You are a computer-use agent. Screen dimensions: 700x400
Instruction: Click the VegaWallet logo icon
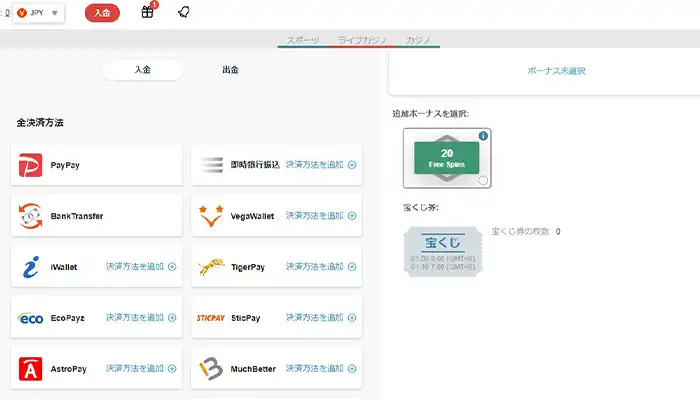211,216
